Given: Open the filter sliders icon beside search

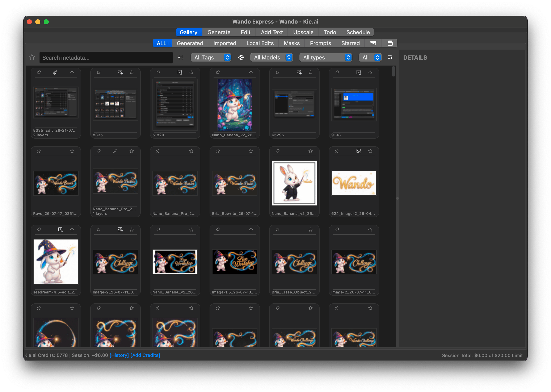Looking at the screenshot, I should [181, 57].
